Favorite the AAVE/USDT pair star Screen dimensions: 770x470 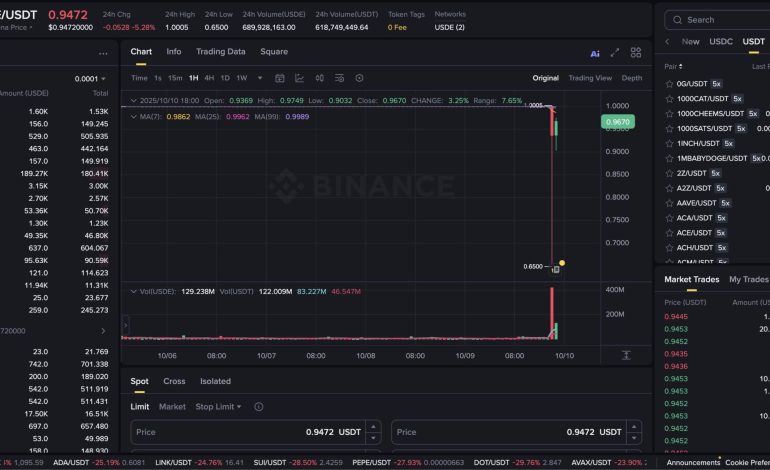668,203
